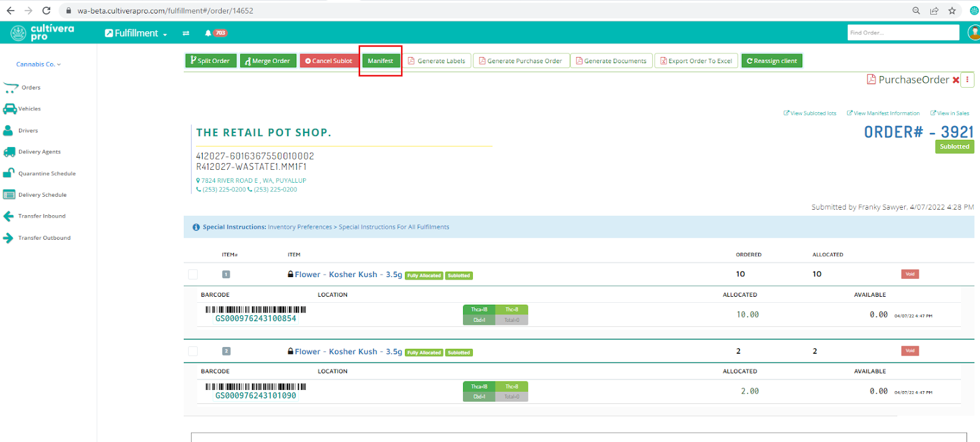The image size is (980, 442).
Task: Open Delivery Schedule in the sidebar
Action: point(43,195)
